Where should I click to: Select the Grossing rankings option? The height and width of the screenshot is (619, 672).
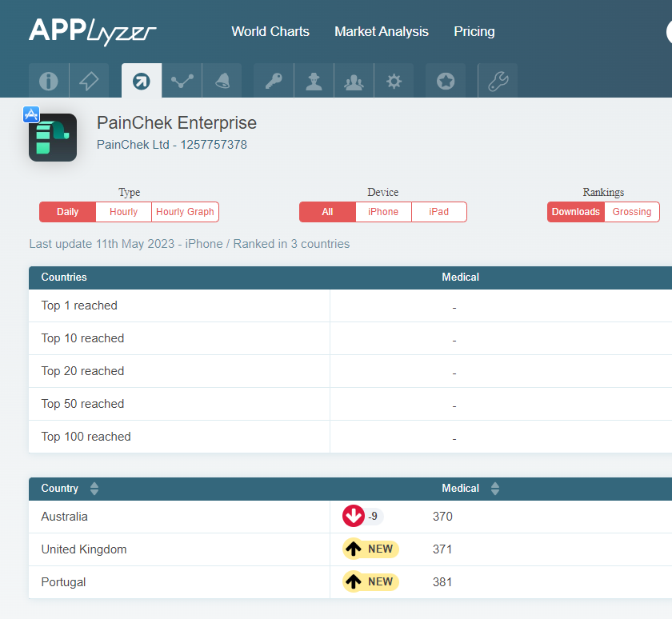(x=632, y=212)
